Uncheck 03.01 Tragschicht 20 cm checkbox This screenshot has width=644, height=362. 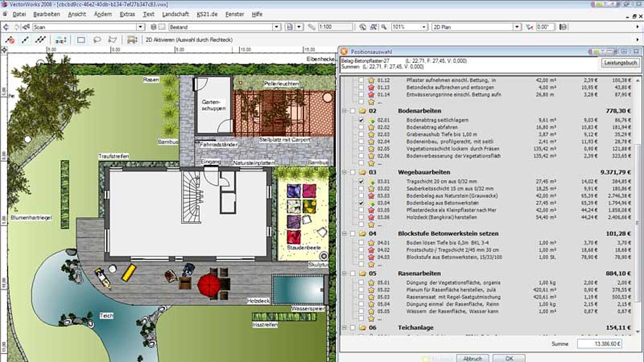361,182
